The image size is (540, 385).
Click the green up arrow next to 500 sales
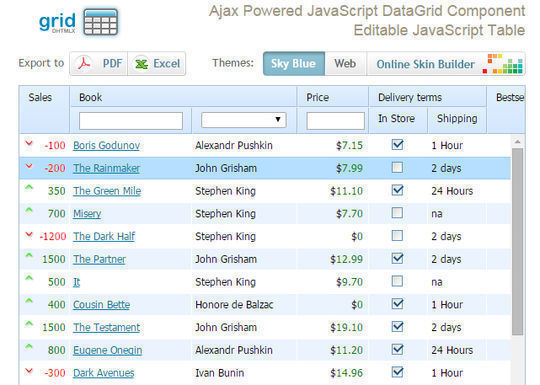click(x=29, y=278)
